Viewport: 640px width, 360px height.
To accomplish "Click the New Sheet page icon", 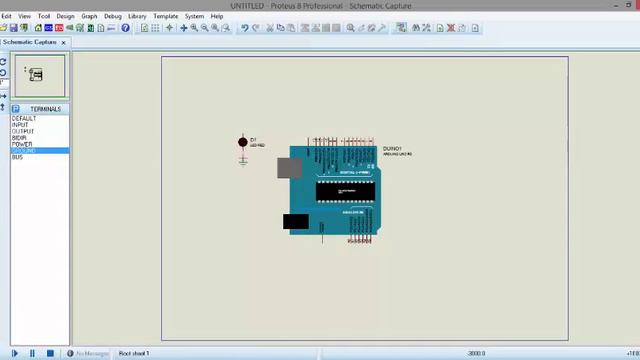I will click(440, 28).
